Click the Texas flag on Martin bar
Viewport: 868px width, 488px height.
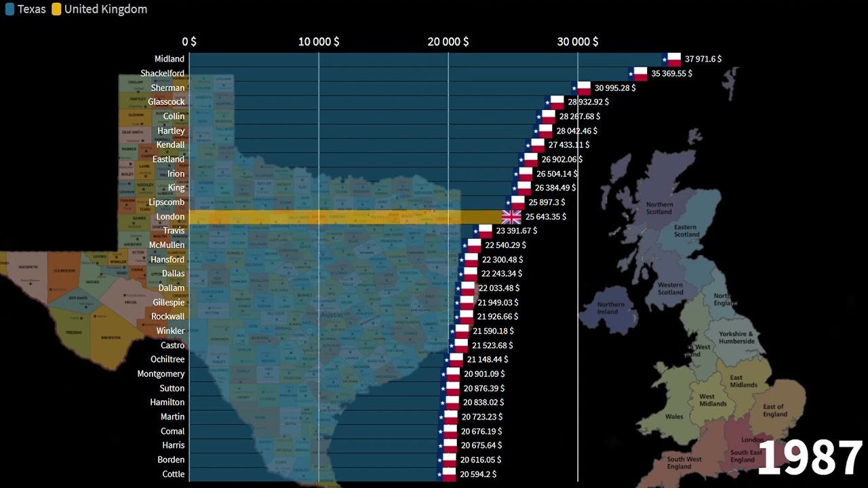pyautogui.click(x=448, y=417)
